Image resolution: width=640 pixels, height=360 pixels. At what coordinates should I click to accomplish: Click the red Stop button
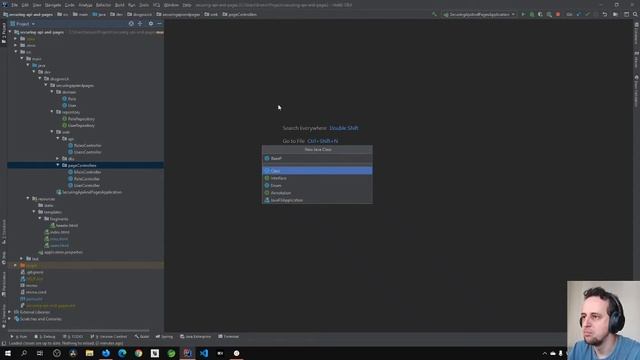pos(558,14)
